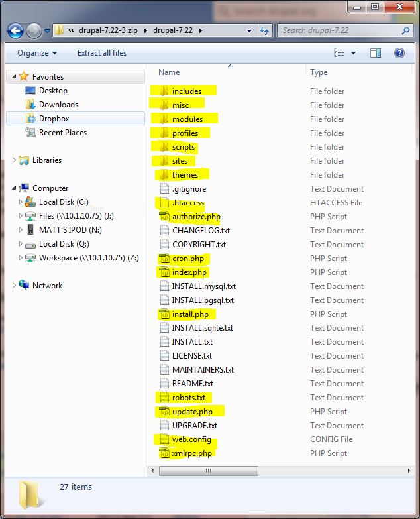The height and width of the screenshot is (519, 420).
Task: Select INSTALL.sqlite.txt file name
Action: coord(203,328)
